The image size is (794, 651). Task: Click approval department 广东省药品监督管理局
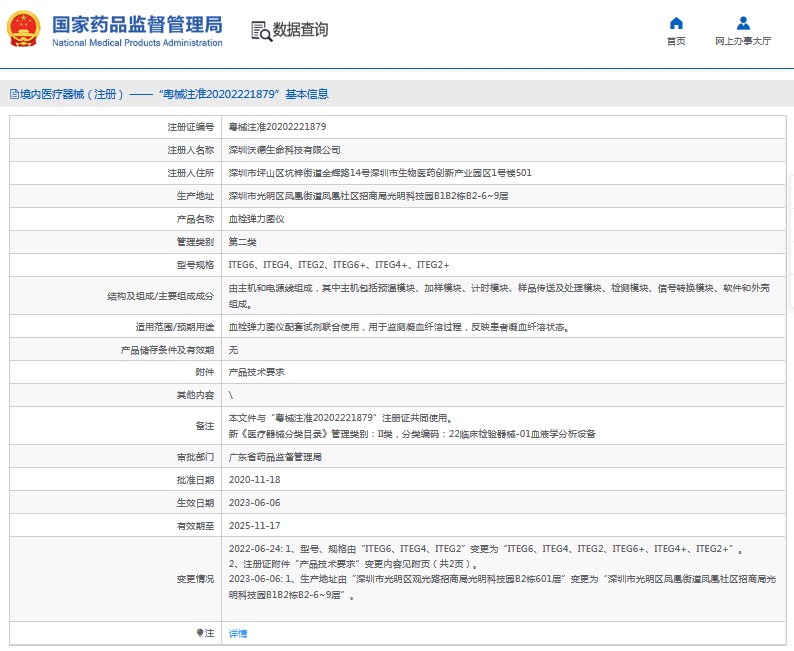point(275,457)
